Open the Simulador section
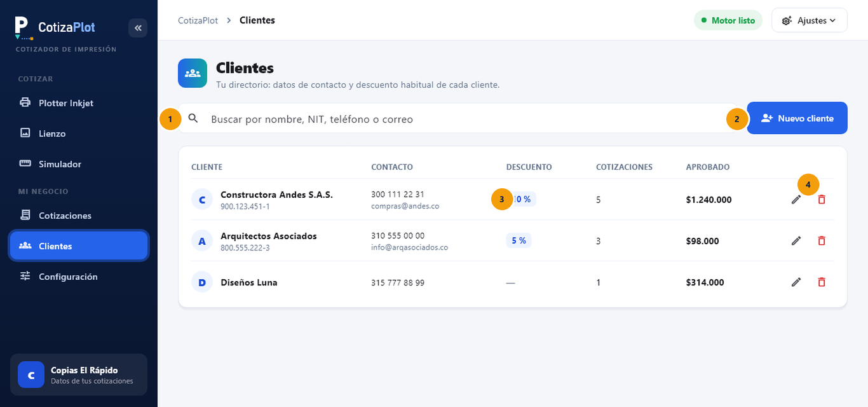The image size is (868, 407). (x=79, y=164)
